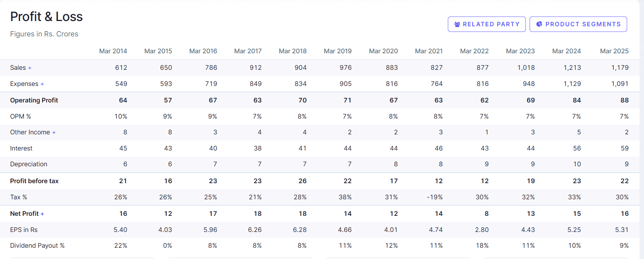This screenshot has height=259, width=644.
Task: Select the Depreciation row label
Action: pyautogui.click(x=29, y=164)
